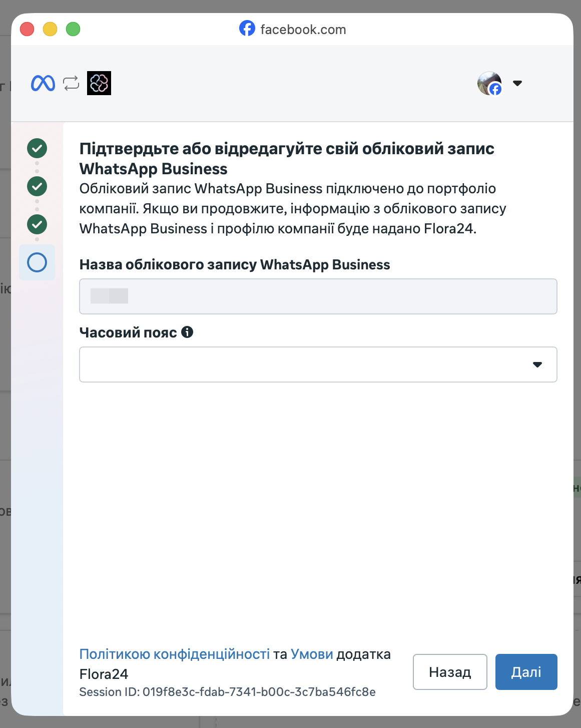The height and width of the screenshot is (728, 581).
Task: Click the Назва облікового запису label
Action: click(x=235, y=264)
